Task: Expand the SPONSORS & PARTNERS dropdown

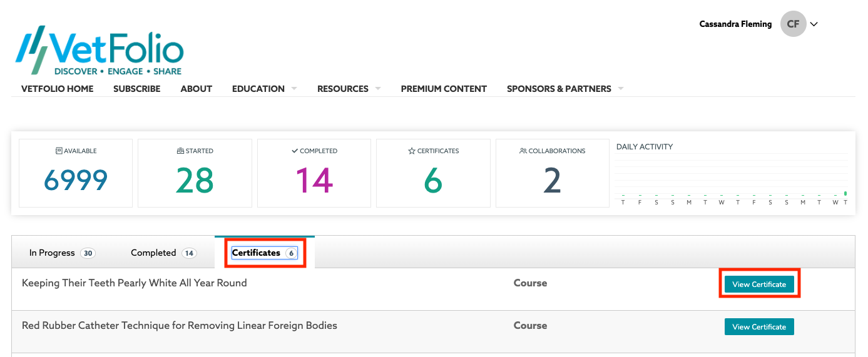Action: [565, 89]
